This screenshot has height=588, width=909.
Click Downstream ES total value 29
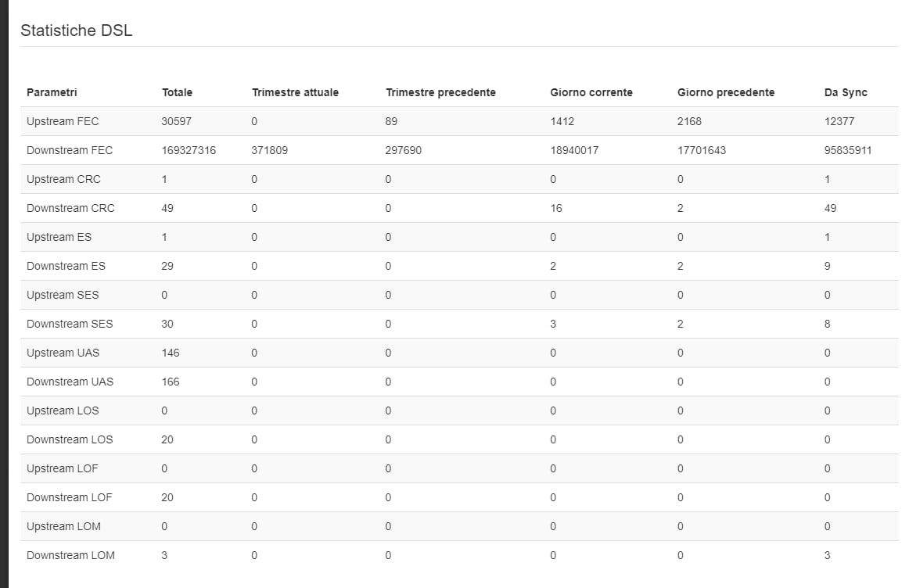[167, 266]
